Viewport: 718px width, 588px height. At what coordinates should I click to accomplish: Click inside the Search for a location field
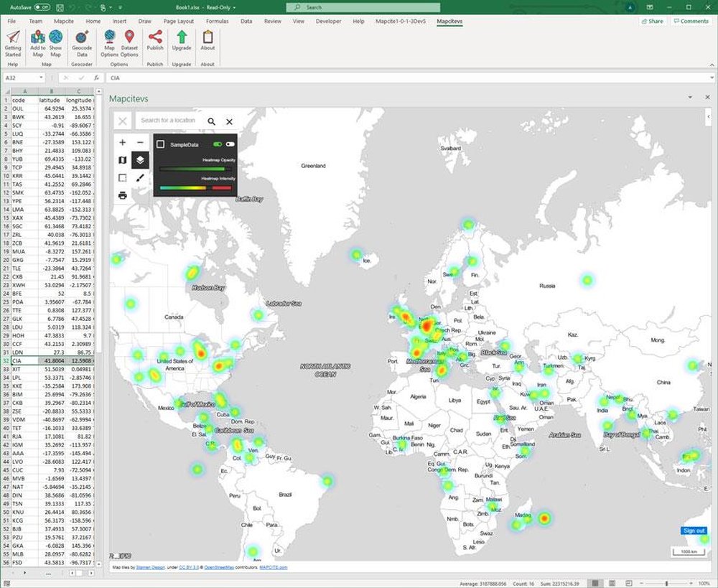[168, 121]
